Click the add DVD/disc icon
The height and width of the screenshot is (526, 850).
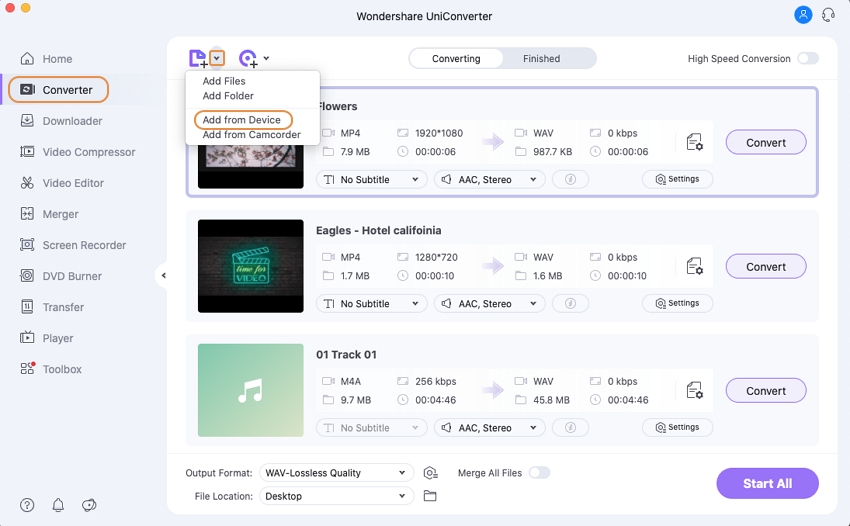pyautogui.click(x=248, y=59)
